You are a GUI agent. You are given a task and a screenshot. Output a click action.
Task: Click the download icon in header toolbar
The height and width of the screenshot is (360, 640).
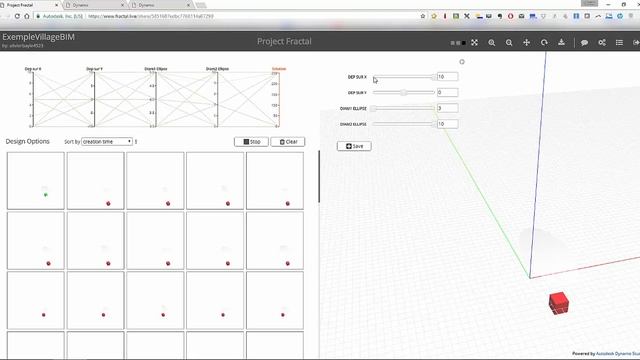coord(562,42)
